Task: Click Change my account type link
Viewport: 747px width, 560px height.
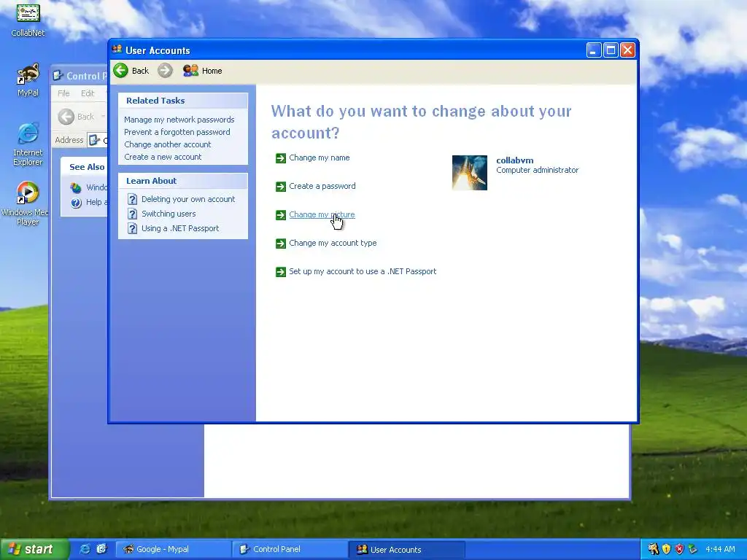Action: tap(333, 243)
